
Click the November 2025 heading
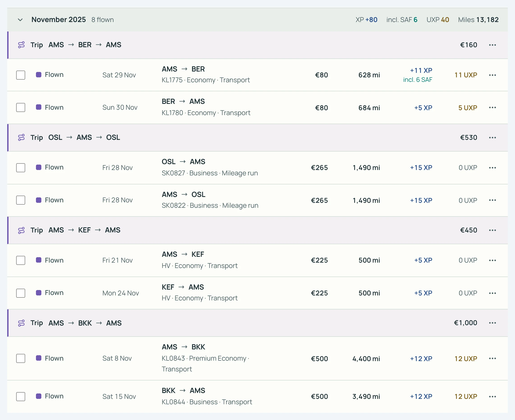click(x=58, y=20)
